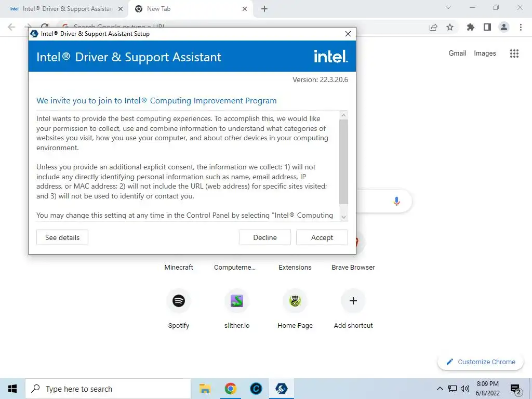Open taskbar clock showing 8:09 PM

coord(487,389)
